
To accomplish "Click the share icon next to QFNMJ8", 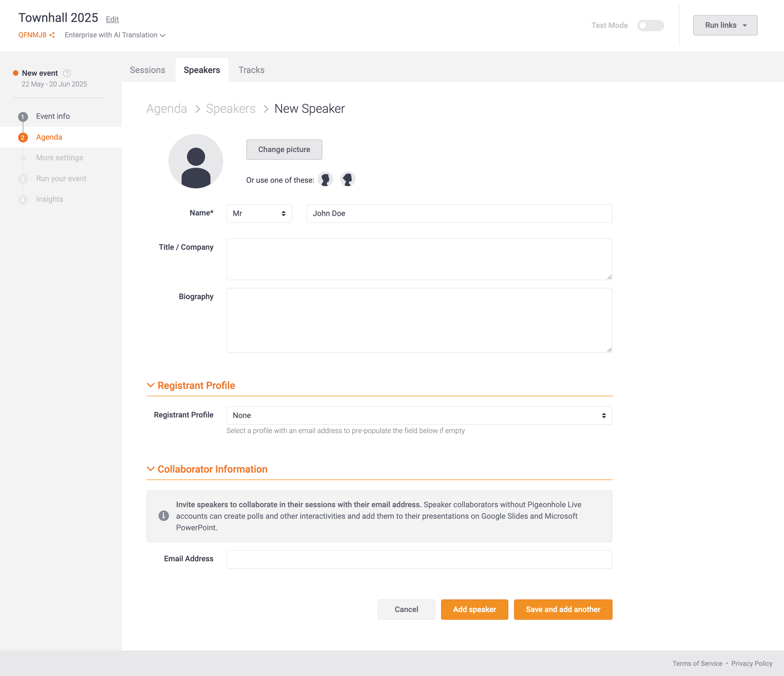I will coord(52,35).
